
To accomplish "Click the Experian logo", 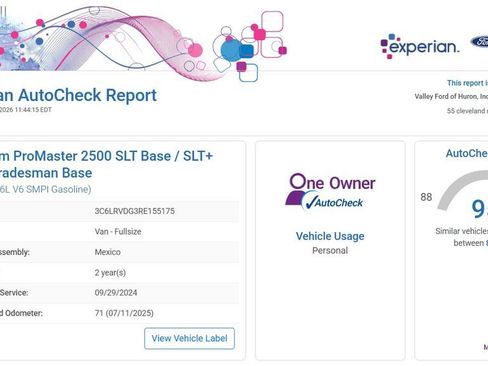I will click(420, 46).
